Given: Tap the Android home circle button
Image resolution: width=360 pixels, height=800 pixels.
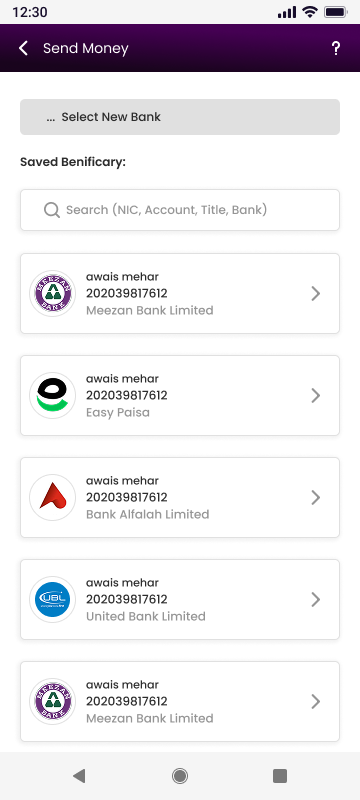Looking at the screenshot, I should coord(179,776).
